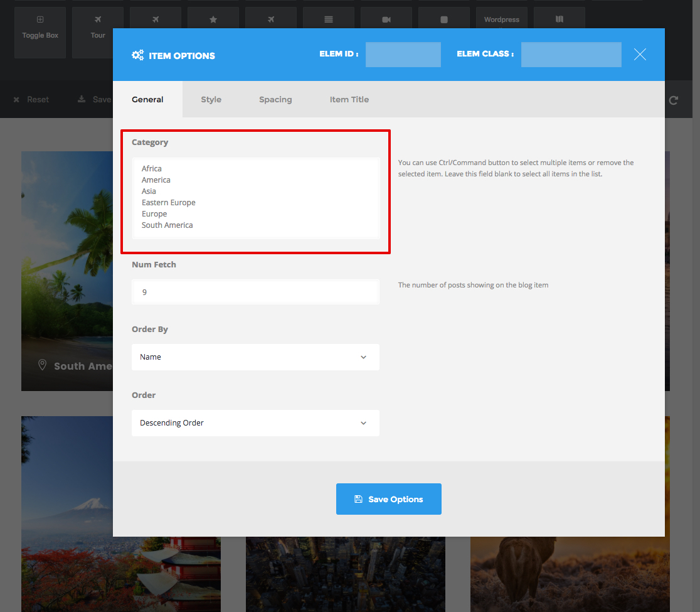Expand the Order By dropdown

(255, 357)
